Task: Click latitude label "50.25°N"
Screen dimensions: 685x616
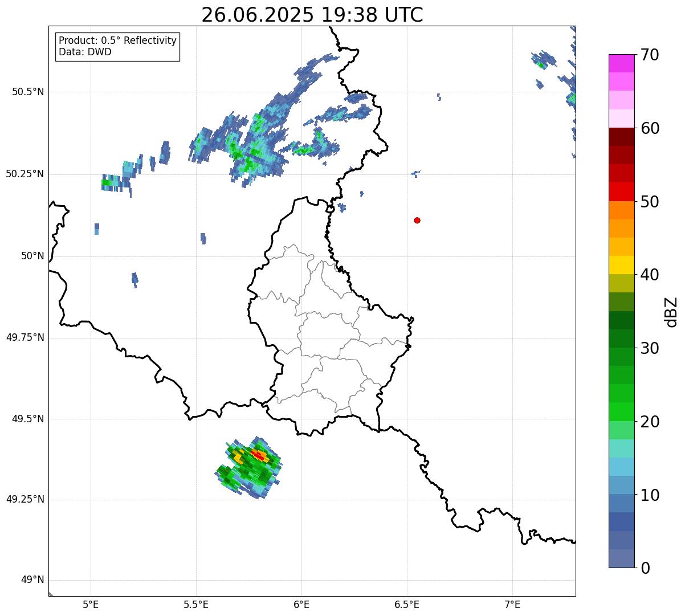Action: (25, 174)
